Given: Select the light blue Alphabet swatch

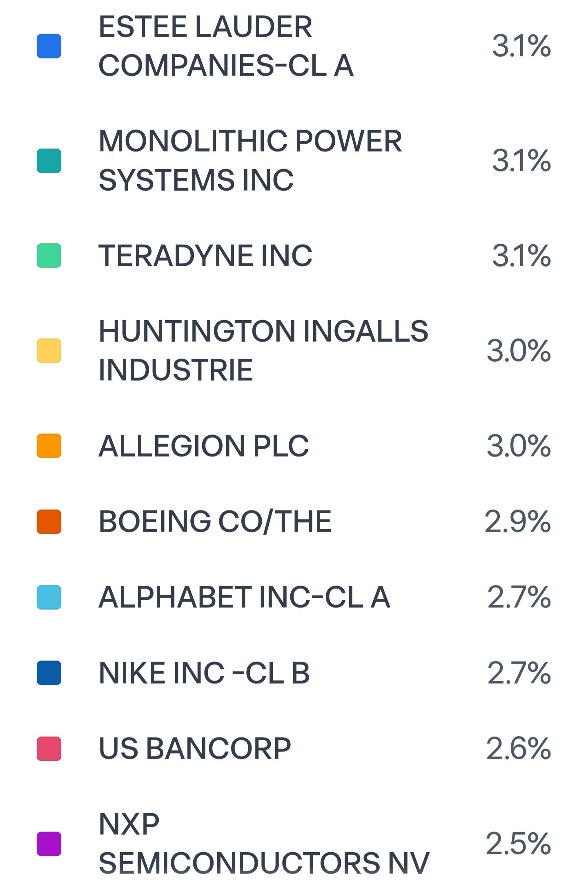Looking at the screenshot, I should click(x=49, y=597).
